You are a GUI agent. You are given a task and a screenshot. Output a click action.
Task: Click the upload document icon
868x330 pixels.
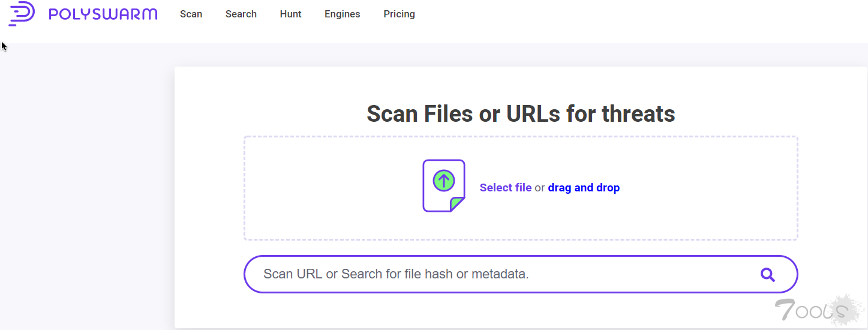[x=444, y=185]
